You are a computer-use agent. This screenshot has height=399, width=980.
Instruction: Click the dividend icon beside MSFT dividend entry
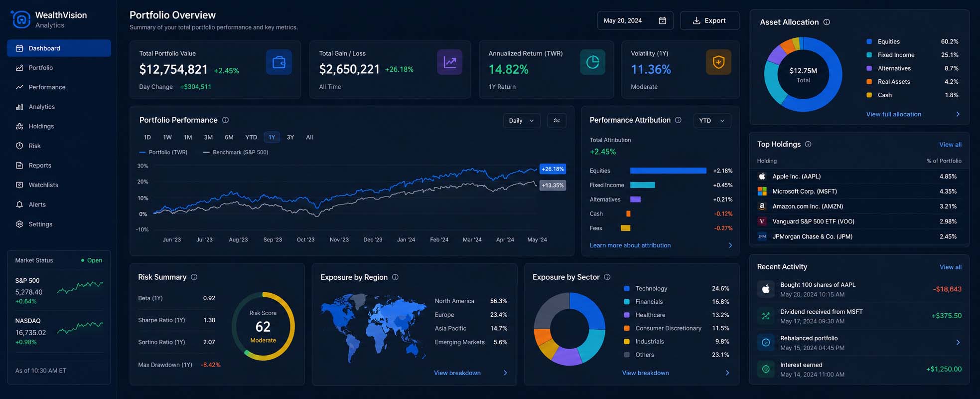tap(766, 316)
